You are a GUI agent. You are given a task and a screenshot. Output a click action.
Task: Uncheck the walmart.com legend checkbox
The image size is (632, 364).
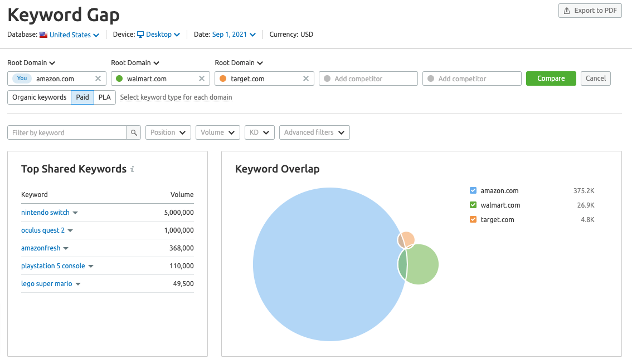(x=473, y=205)
